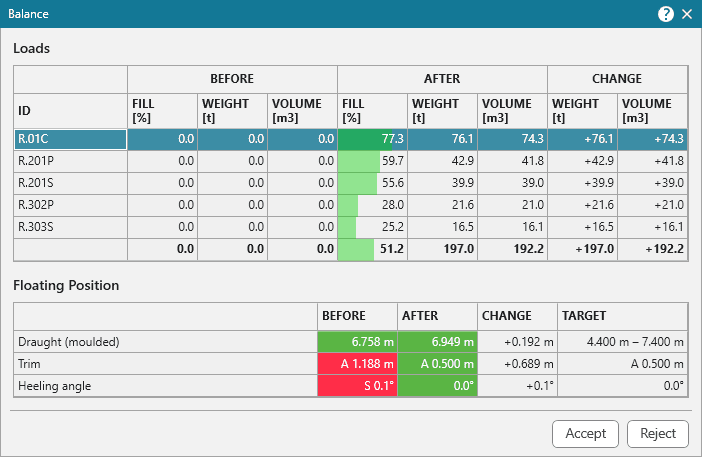Select the R.201S load row
Image resolution: width=702 pixels, height=457 pixels.
pyautogui.click(x=351, y=183)
